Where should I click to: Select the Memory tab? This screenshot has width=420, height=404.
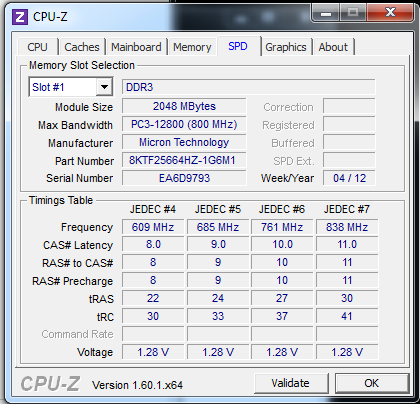coord(192,47)
